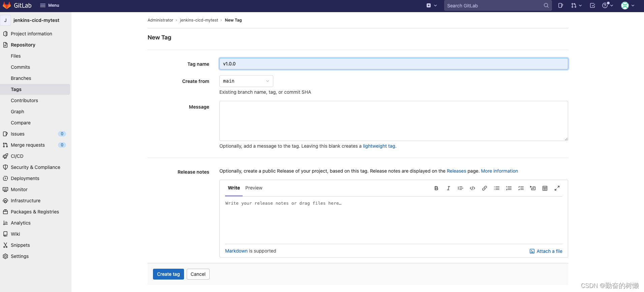644x292 pixels.
Task: Open the lightweight tag link
Action: (x=379, y=146)
